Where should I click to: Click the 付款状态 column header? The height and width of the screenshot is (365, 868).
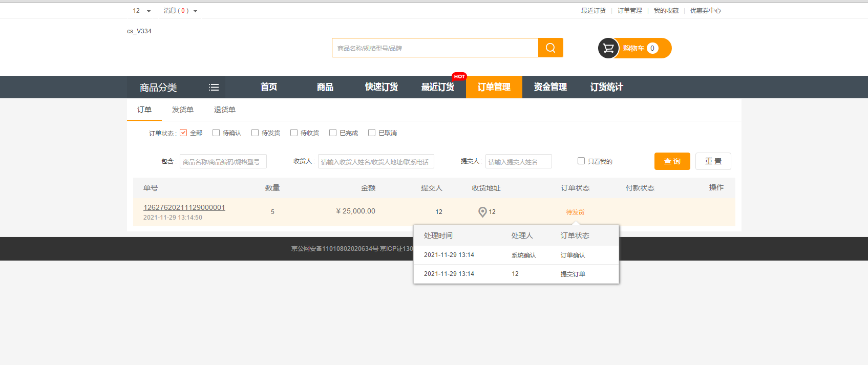coord(640,188)
